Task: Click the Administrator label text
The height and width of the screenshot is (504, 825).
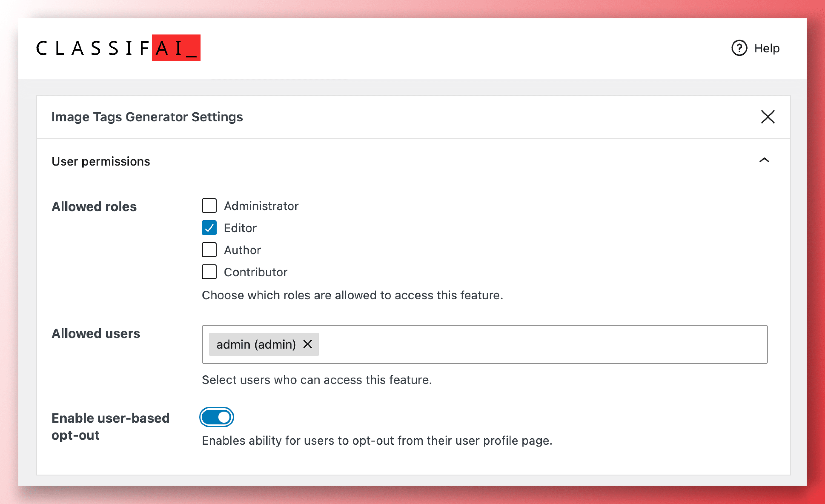Action: coord(261,206)
